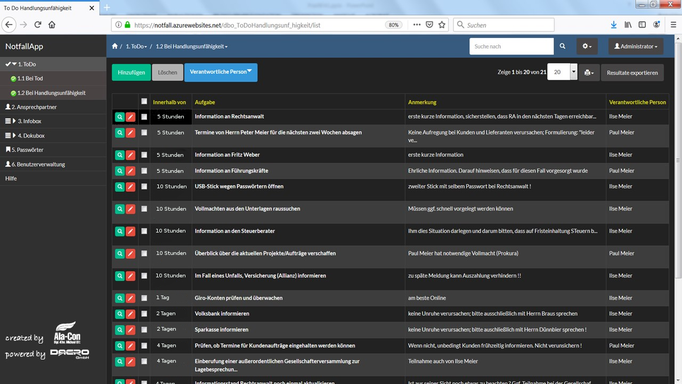
Task: Check the box for Information an Rechtsanwalt
Action: (144, 117)
